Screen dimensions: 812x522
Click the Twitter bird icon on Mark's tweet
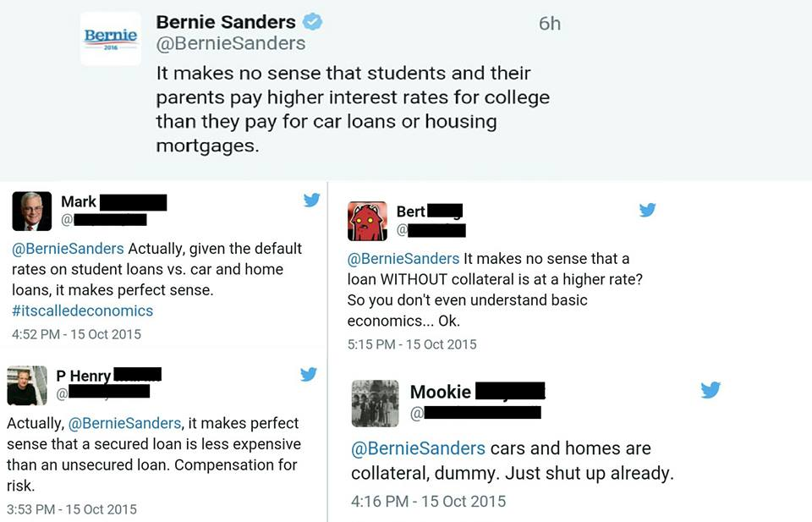311,201
